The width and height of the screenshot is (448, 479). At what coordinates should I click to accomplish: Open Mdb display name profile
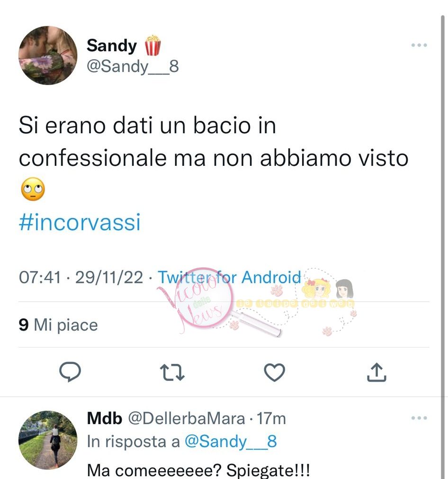[105, 418]
